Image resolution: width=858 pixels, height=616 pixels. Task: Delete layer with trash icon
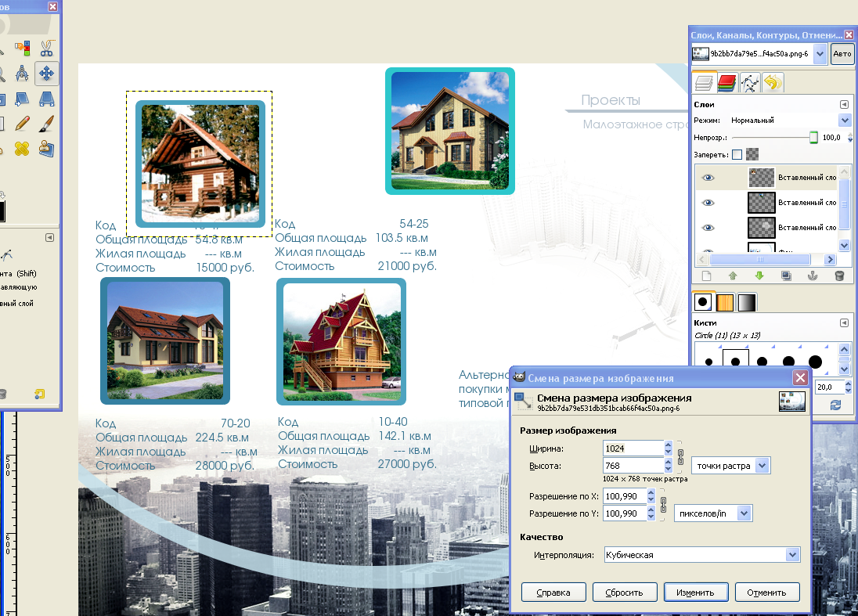839,276
